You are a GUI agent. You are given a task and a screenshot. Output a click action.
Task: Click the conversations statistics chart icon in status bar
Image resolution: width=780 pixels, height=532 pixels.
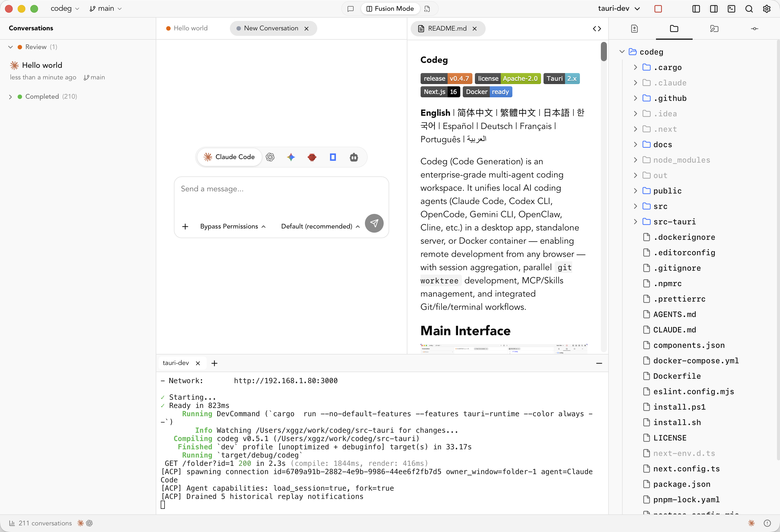12,524
